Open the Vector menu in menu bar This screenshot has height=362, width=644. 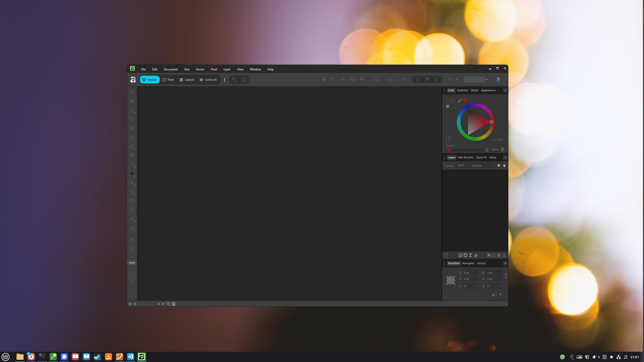pos(200,69)
